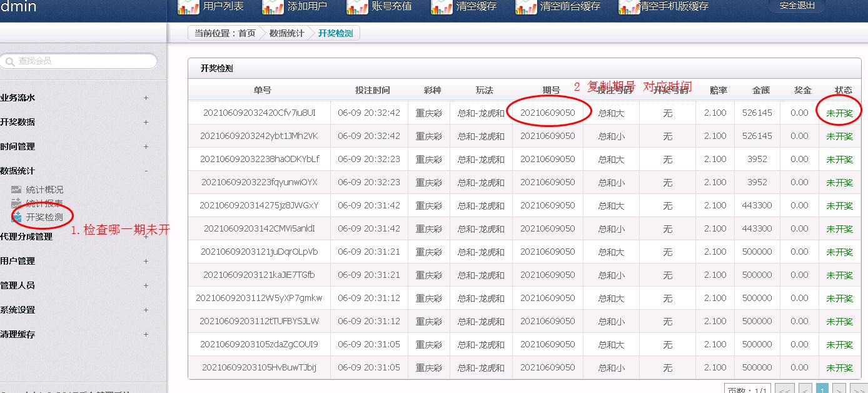The image size is (868, 393).
Task: Click the 清空缓存 toolbar icon
Action: [441, 7]
